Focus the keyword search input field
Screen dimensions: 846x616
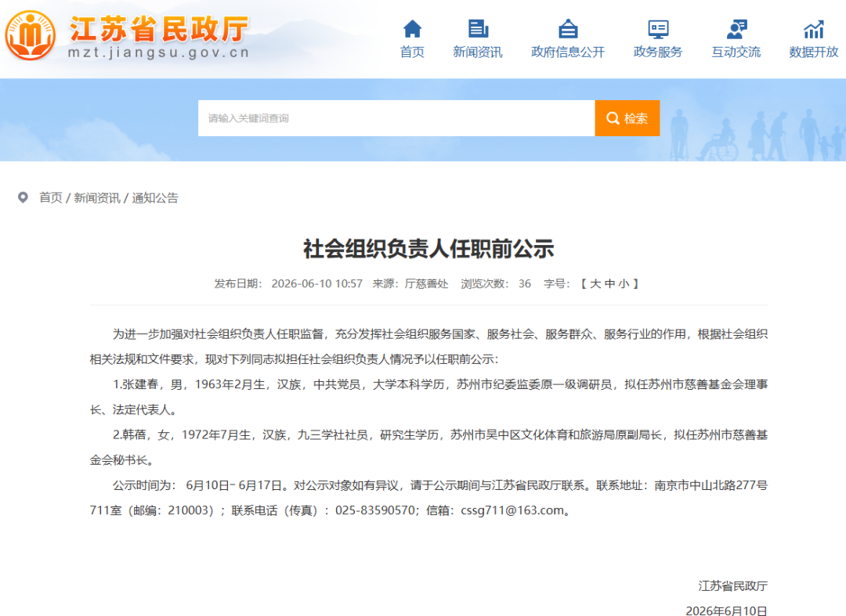point(396,118)
